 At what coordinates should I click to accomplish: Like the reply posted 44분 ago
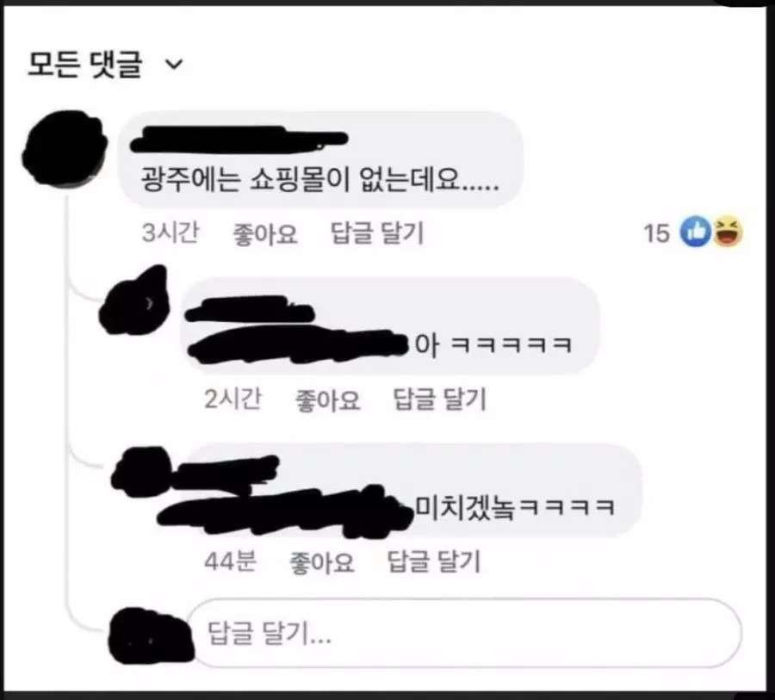coord(321,562)
